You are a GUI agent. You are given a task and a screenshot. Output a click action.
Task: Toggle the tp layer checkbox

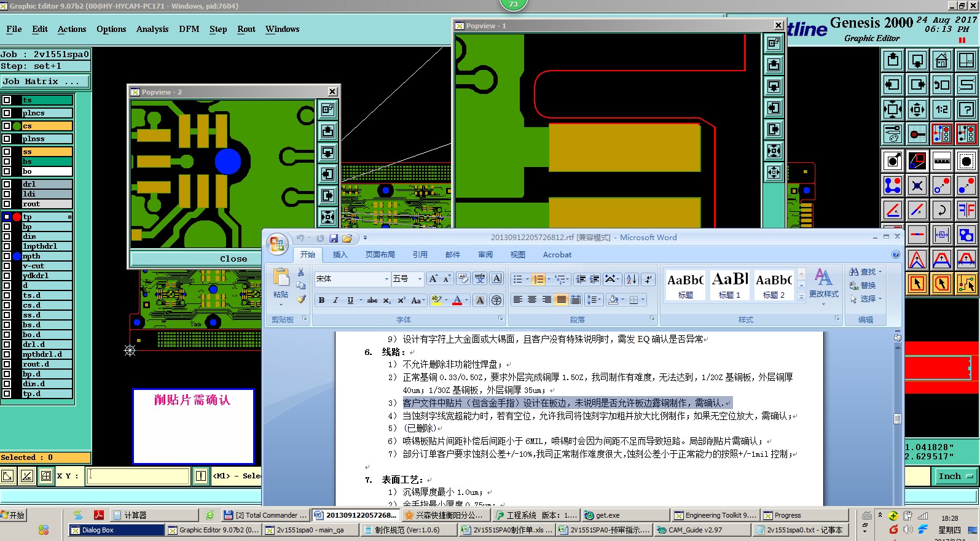(7, 217)
